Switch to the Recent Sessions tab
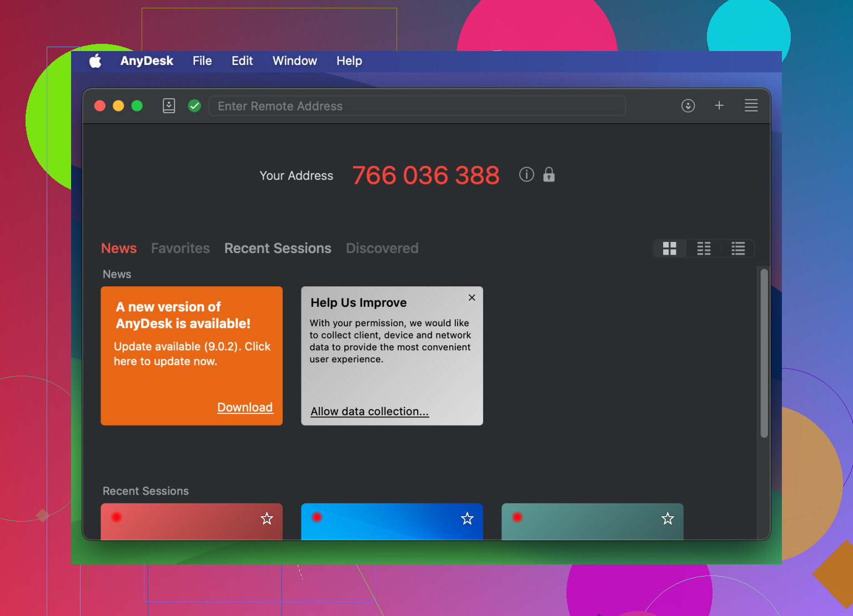 278,248
